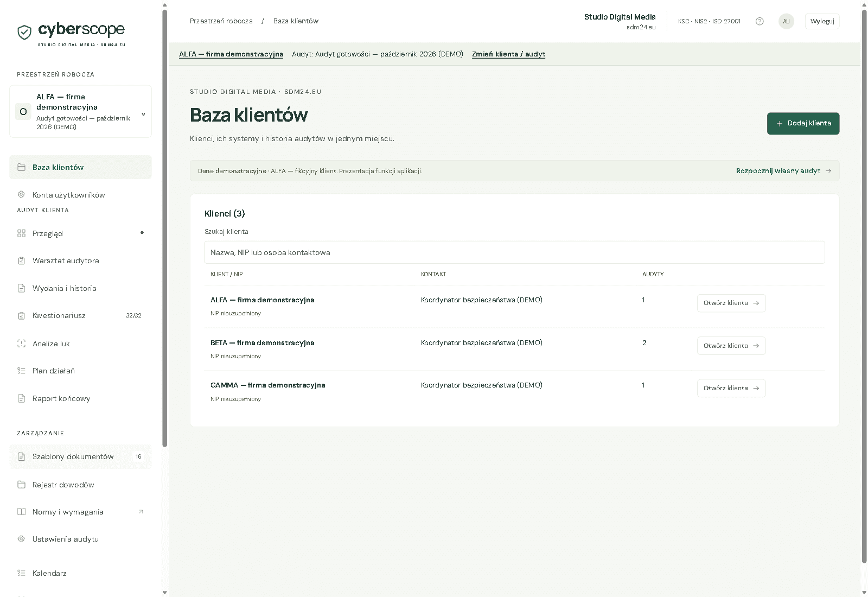Open the help question mark icon
Image resolution: width=868 pixels, height=597 pixels.
point(759,21)
